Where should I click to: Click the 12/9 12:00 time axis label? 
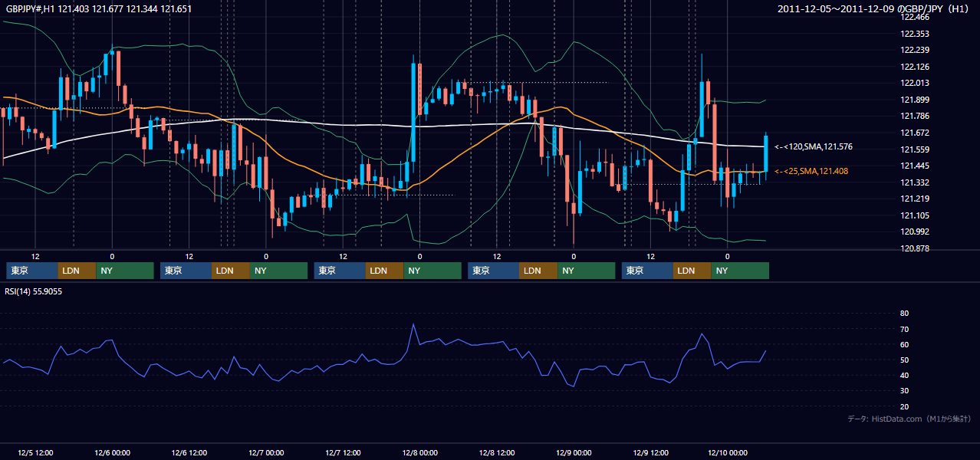click(x=650, y=452)
